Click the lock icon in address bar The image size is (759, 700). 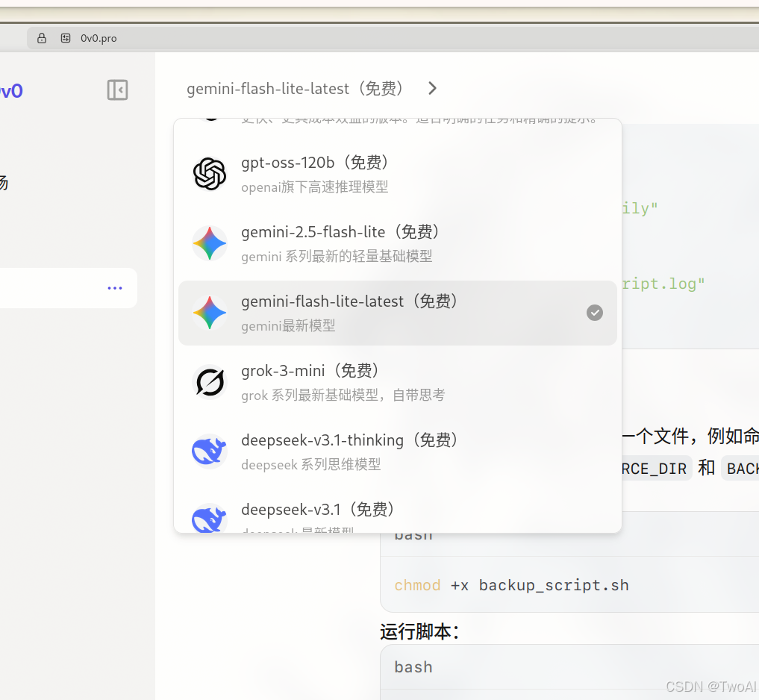click(x=42, y=38)
